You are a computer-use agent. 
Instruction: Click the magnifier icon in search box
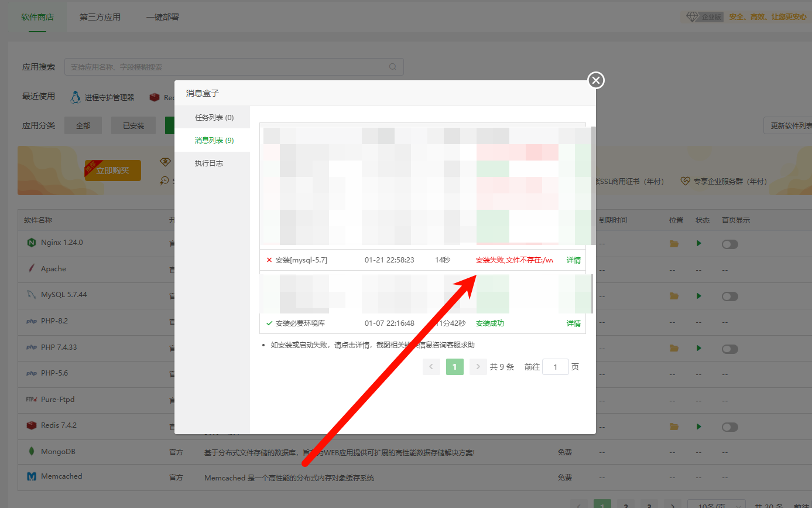[x=393, y=67]
